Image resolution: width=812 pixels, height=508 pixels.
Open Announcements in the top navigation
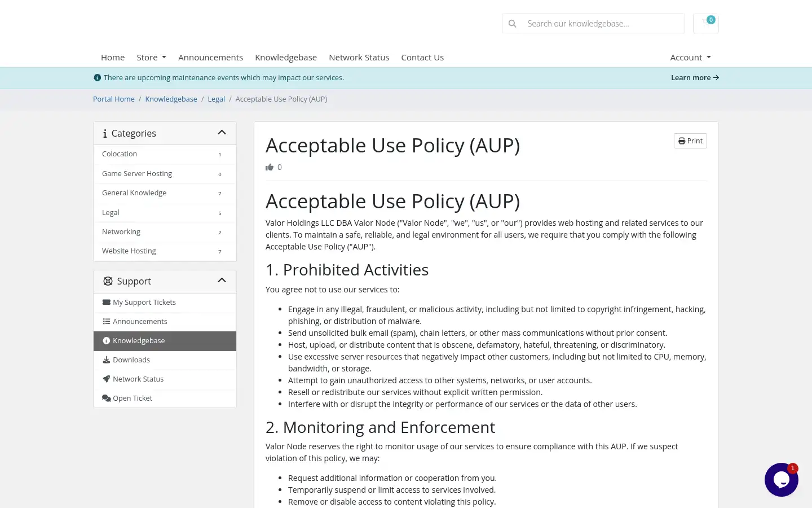click(210, 58)
